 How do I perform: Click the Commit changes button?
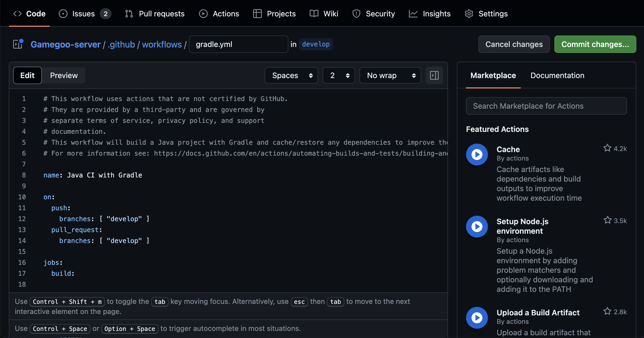tap(595, 44)
